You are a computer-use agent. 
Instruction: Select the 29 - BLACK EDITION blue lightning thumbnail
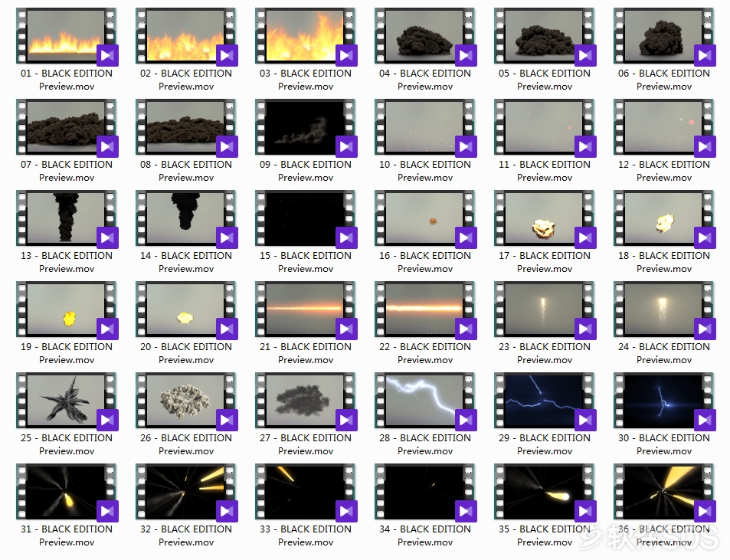(x=544, y=401)
